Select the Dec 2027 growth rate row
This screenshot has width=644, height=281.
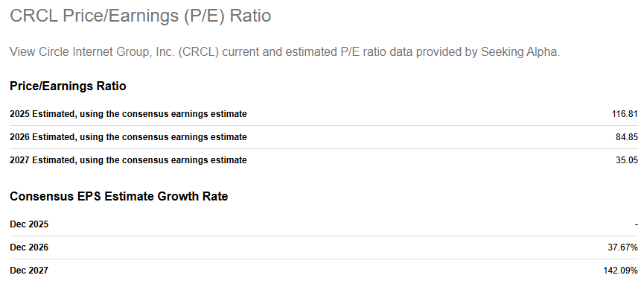[324, 271]
